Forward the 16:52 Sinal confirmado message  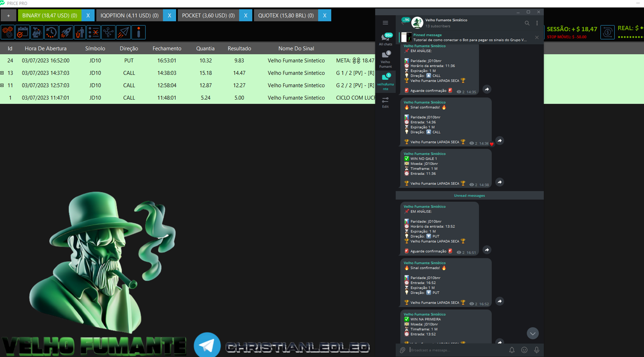tap(500, 301)
